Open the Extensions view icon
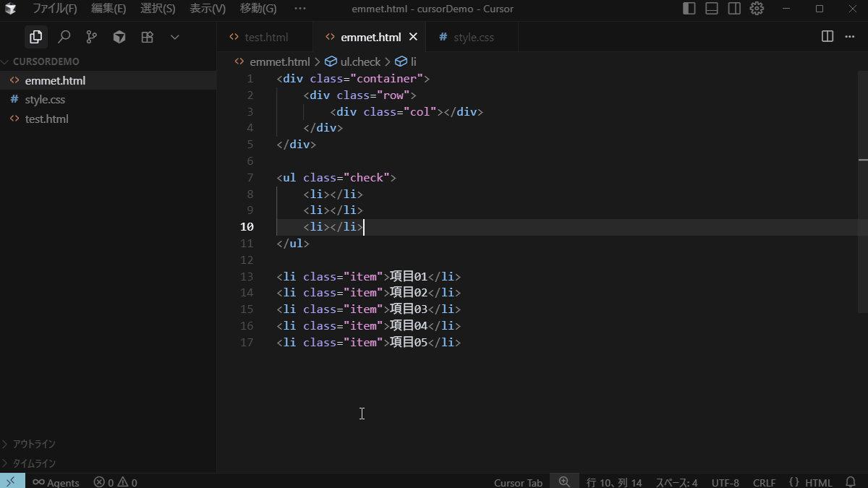The image size is (868, 488). pyautogui.click(x=147, y=37)
